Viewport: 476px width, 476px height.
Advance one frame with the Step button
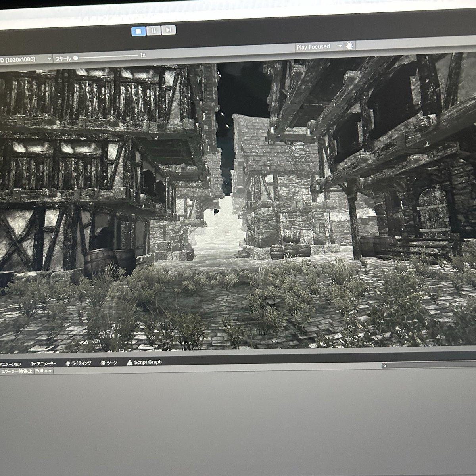click(x=169, y=30)
